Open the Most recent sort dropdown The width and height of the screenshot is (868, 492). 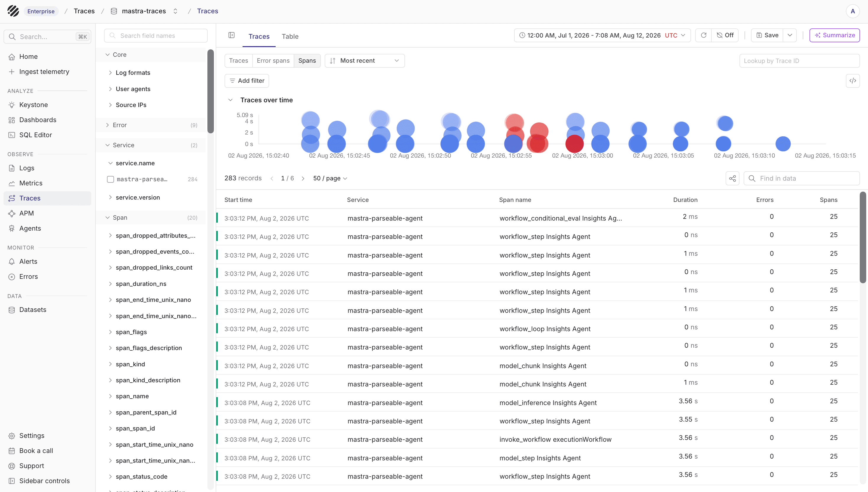coord(364,61)
